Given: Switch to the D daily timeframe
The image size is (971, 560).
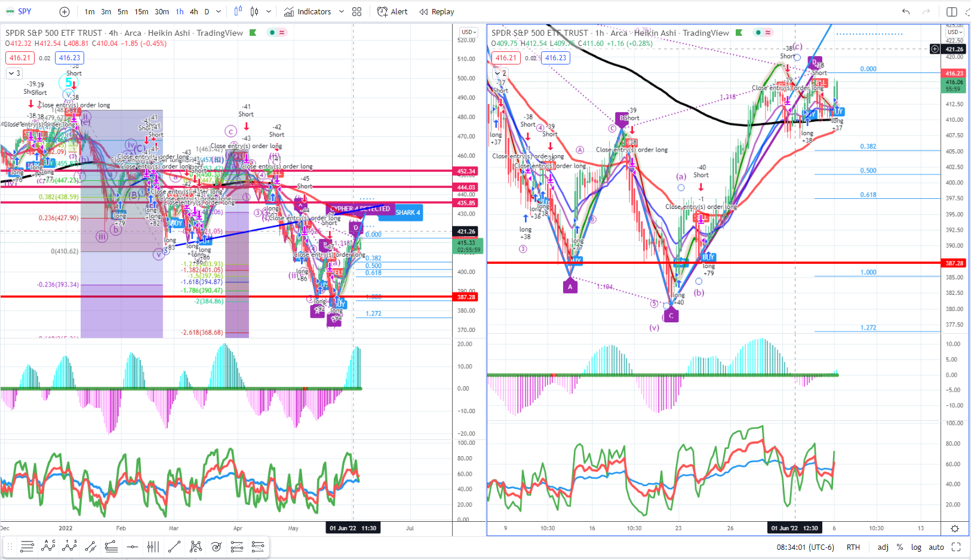Looking at the screenshot, I should coord(207,12).
